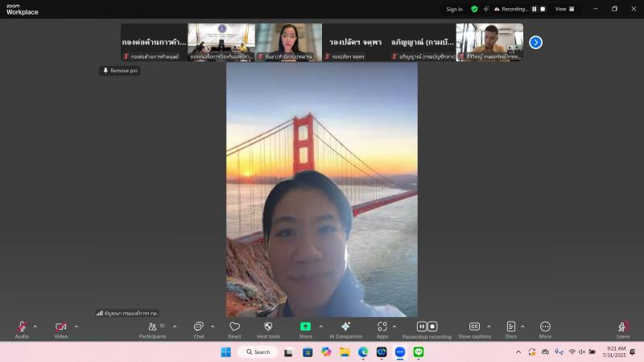Screen dimensions: 644x362
Task: Show next participants with blue arrow
Action: [x=535, y=43]
